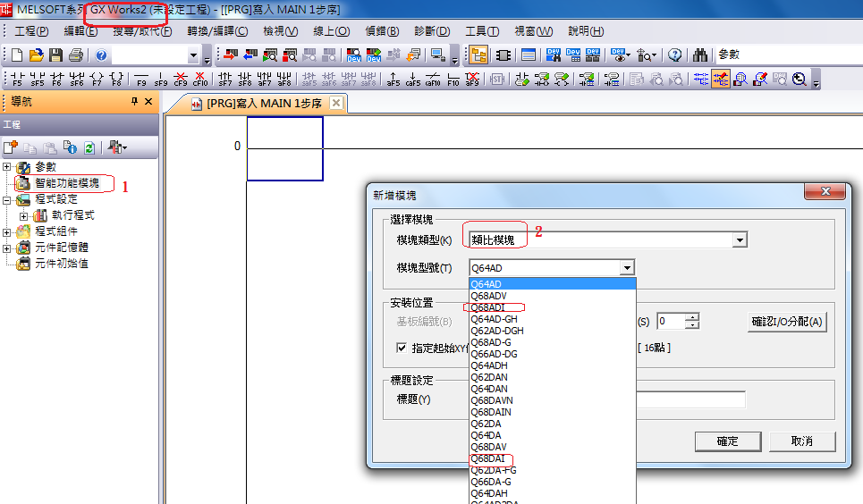Expand the 参數 tree node

pos(8,167)
